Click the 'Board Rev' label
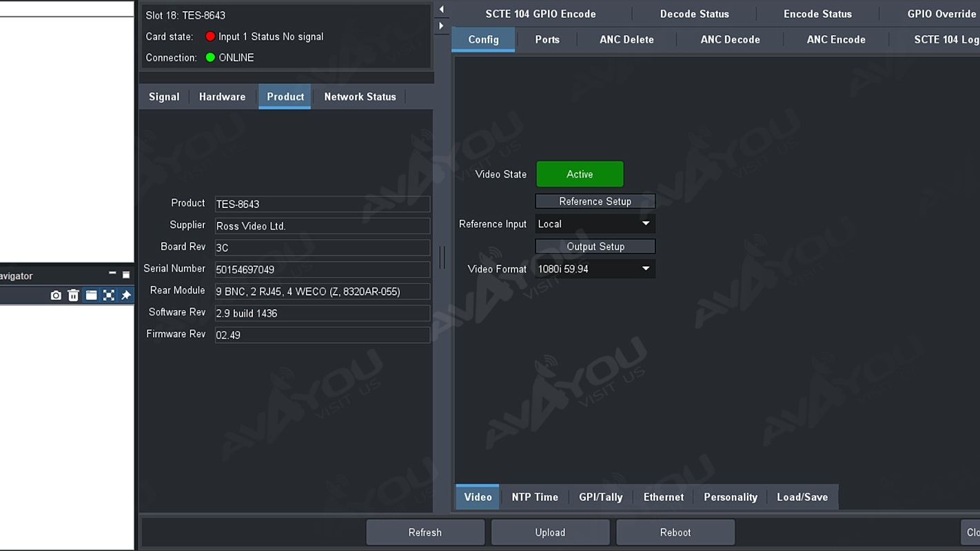This screenshot has width=980, height=551. pyautogui.click(x=183, y=246)
